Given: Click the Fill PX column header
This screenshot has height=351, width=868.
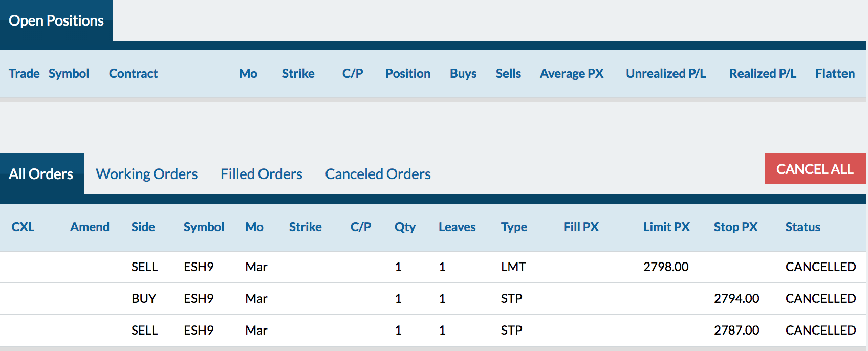Looking at the screenshot, I should click(x=581, y=227).
